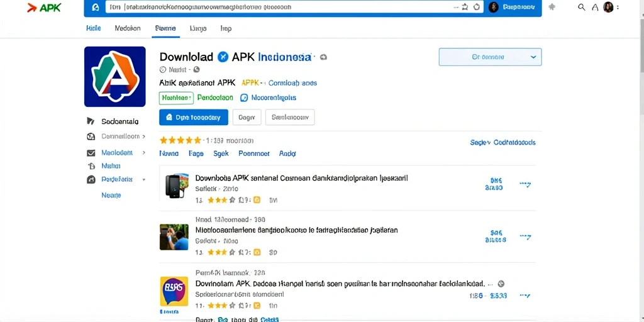Open the first result's phone thumbnail
This screenshot has height=322, width=644.
point(177,186)
